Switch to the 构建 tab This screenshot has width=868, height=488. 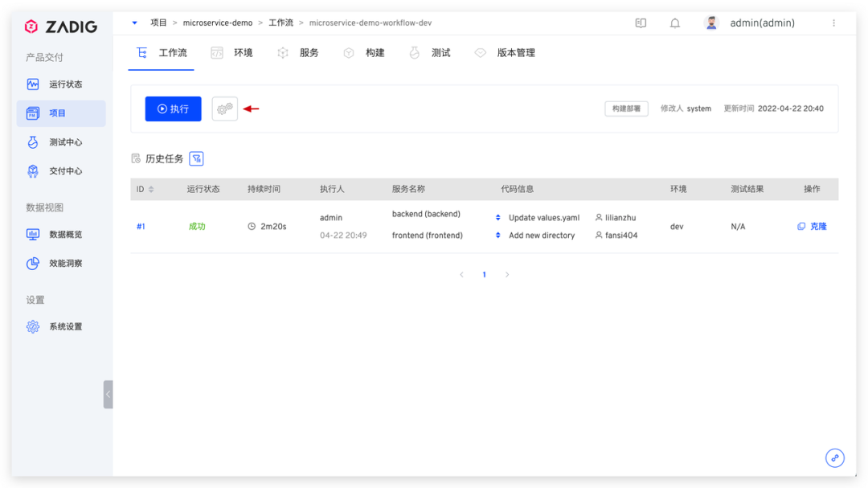364,52
